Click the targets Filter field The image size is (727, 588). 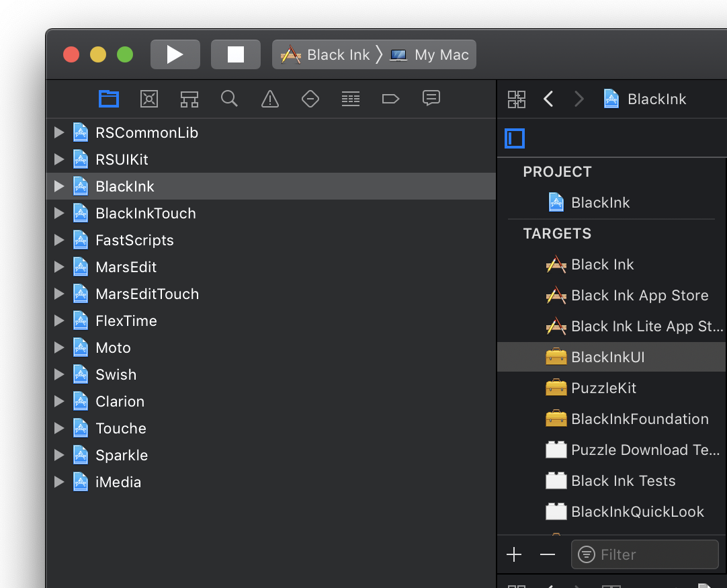(645, 554)
